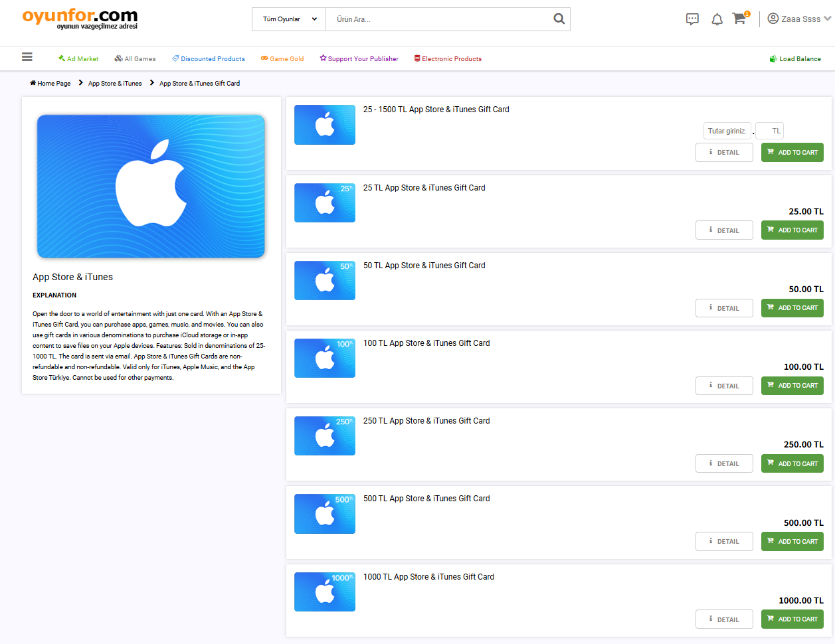
Task: Open Electronic Products
Action: click(x=448, y=58)
